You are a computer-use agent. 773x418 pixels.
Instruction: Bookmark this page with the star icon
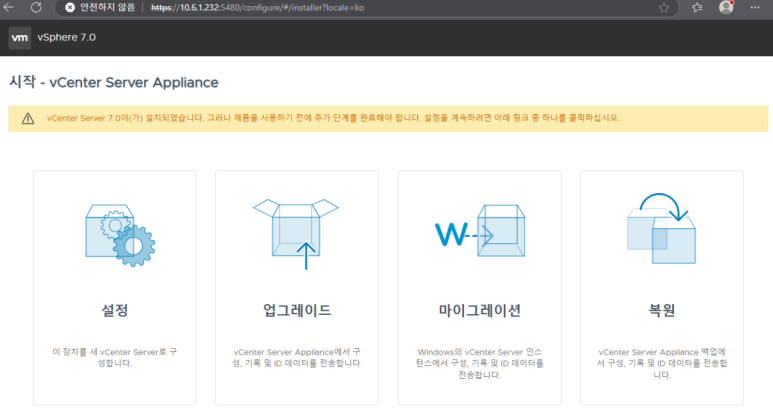point(664,7)
